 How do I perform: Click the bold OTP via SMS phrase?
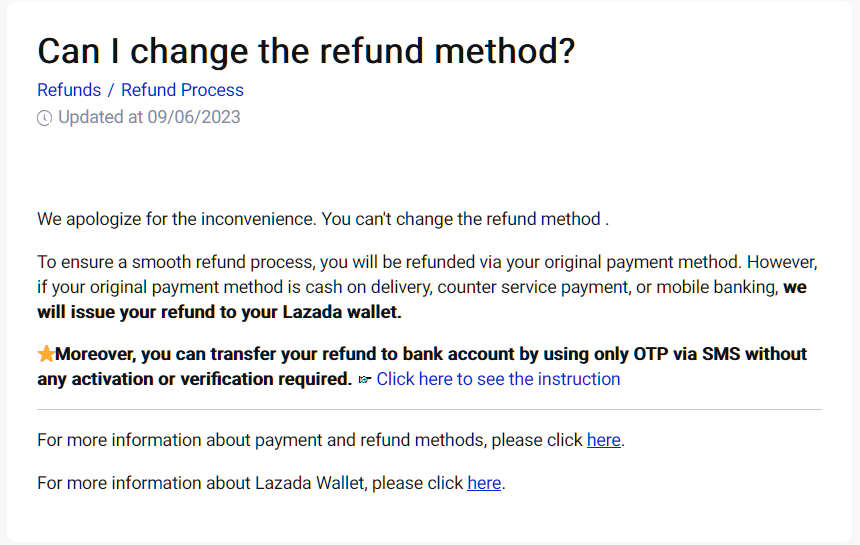pyautogui.click(x=688, y=354)
